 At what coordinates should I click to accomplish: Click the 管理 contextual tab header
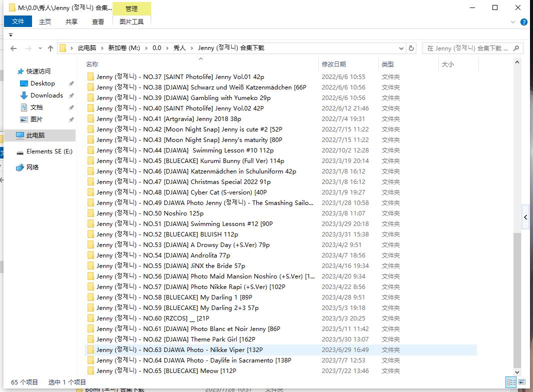[132, 9]
